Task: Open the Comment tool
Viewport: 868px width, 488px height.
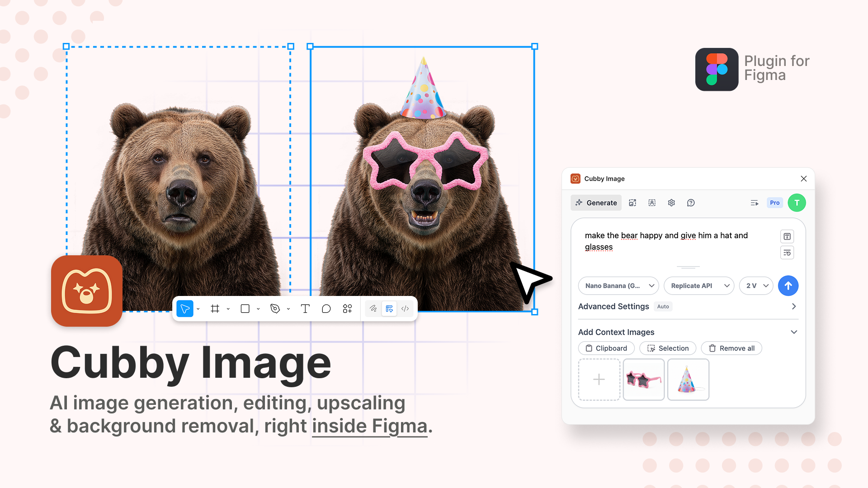Action: pos(326,309)
